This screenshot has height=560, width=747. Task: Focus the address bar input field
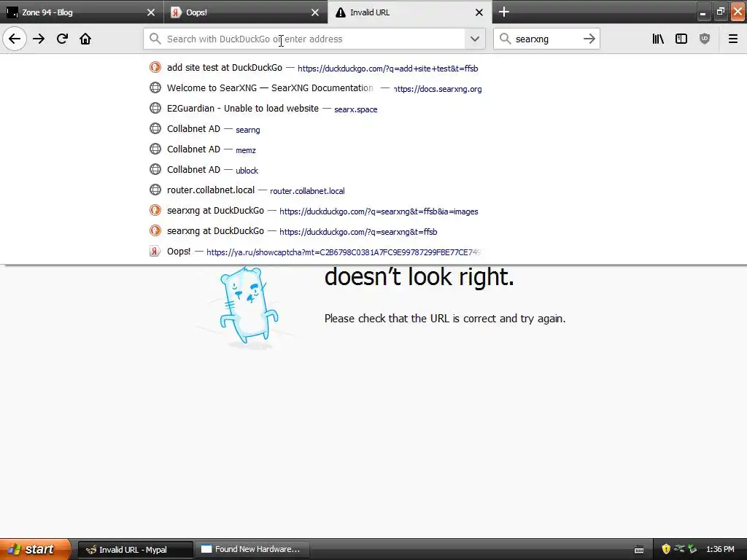click(x=314, y=39)
